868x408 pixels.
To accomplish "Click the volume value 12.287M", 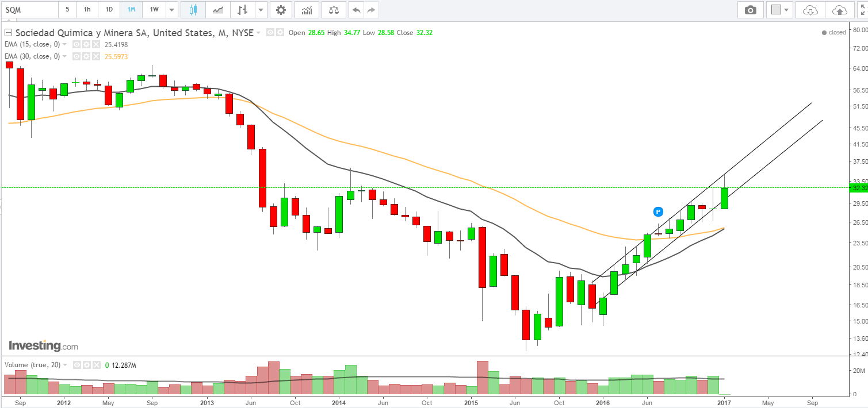I will (x=123, y=365).
